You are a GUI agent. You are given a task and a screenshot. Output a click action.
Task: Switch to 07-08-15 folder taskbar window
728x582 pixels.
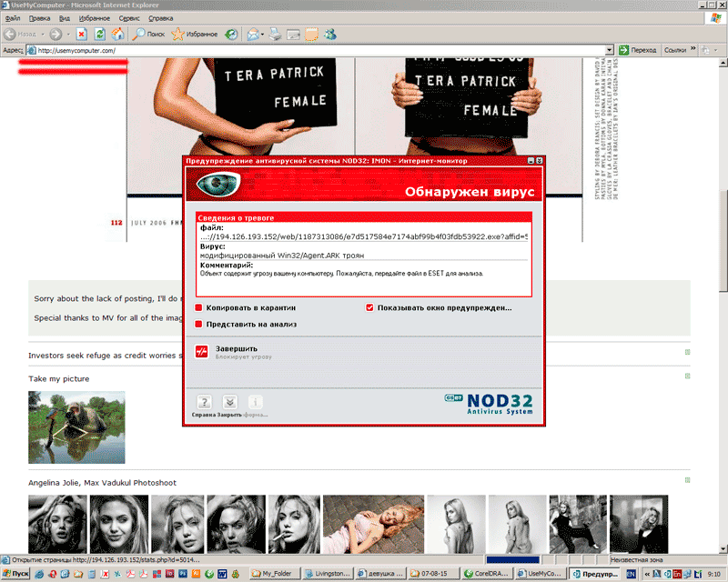point(435,574)
